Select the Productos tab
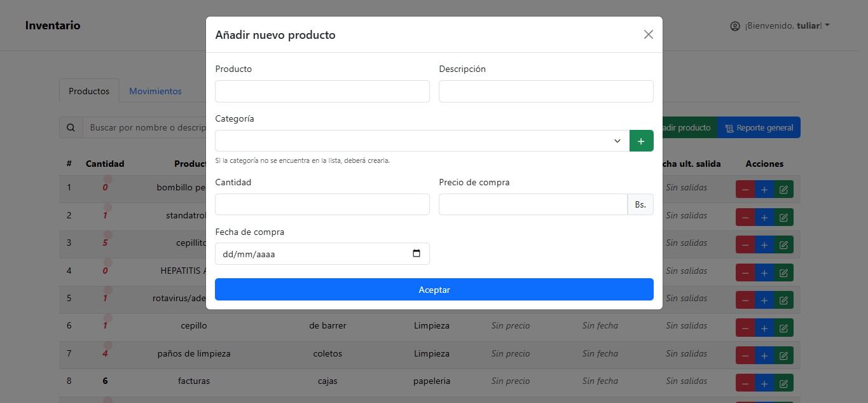The height and width of the screenshot is (403, 868). pos(89,91)
